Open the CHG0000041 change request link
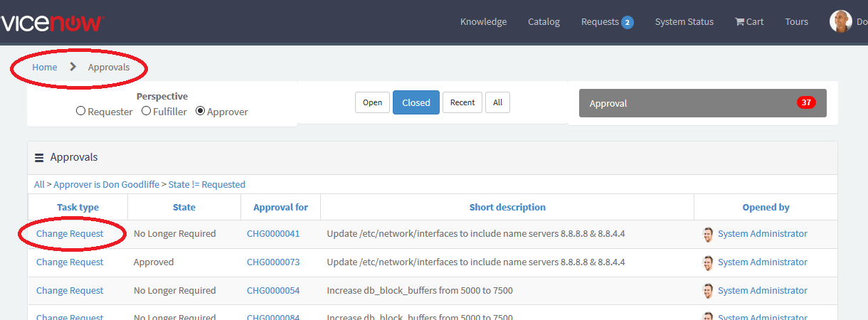The height and width of the screenshot is (320, 868). point(273,234)
